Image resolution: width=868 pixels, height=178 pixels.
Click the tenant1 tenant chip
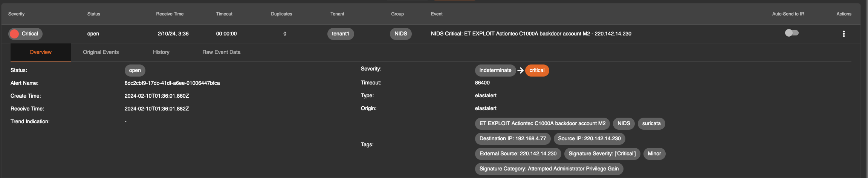(x=340, y=34)
